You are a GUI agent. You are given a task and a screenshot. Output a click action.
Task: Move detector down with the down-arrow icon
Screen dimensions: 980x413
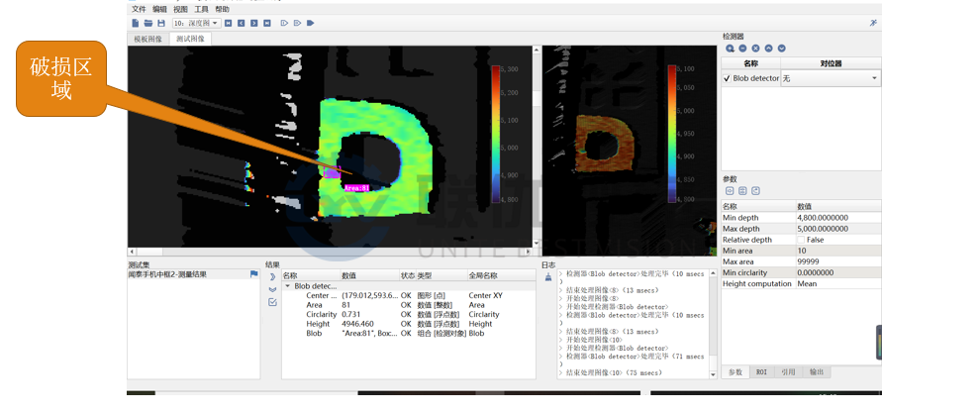pyautogui.click(x=782, y=49)
